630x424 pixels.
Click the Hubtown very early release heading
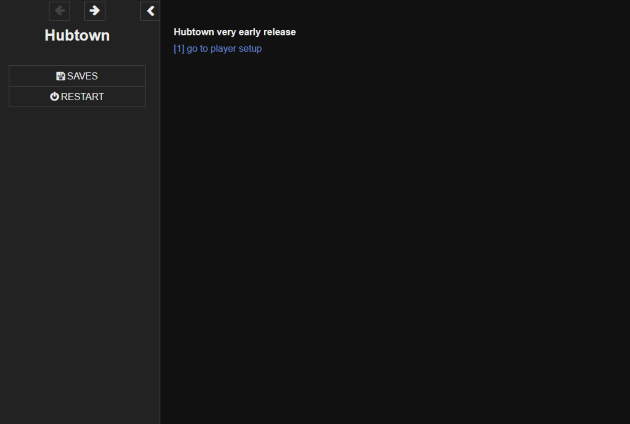[235, 32]
